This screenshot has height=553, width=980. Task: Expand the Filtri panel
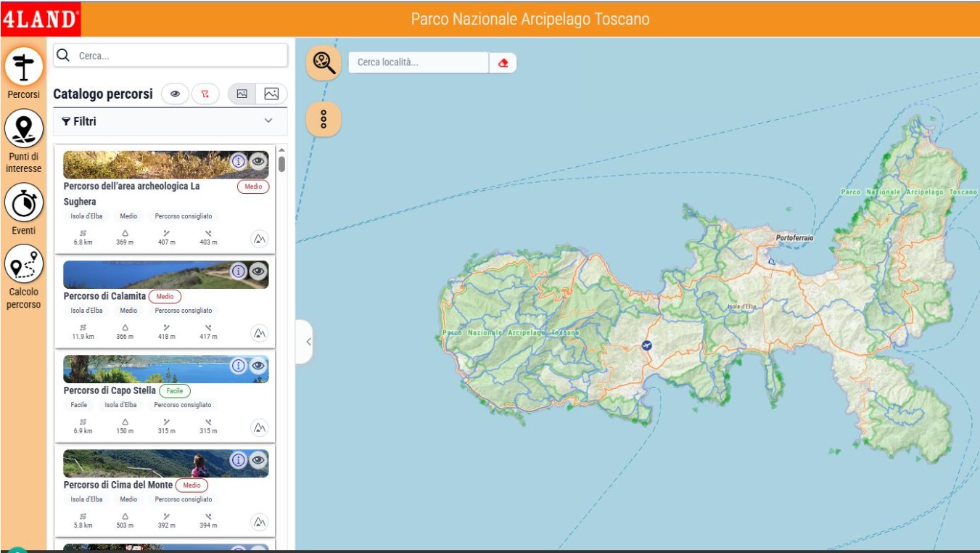tap(268, 121)
